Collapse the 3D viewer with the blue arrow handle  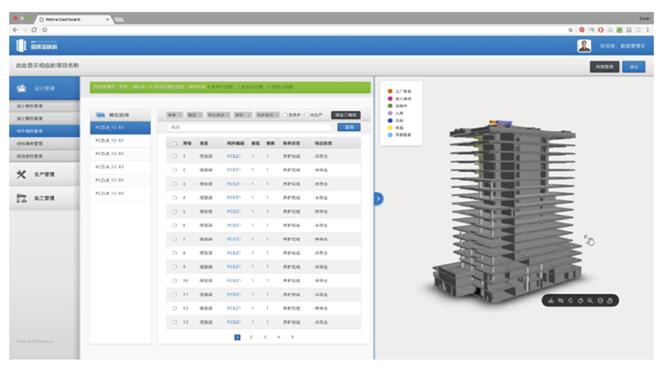[x=378, y=199]
